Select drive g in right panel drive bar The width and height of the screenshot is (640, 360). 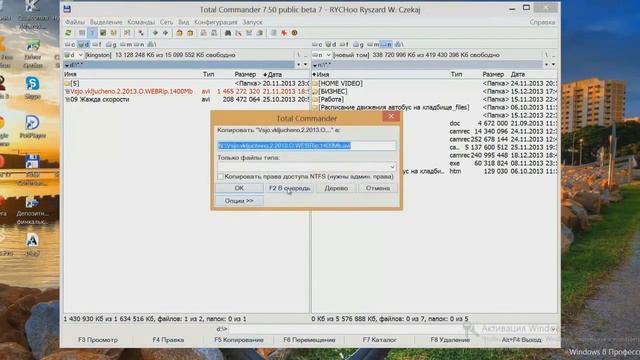pyautogui.click(x=358, y=44)
